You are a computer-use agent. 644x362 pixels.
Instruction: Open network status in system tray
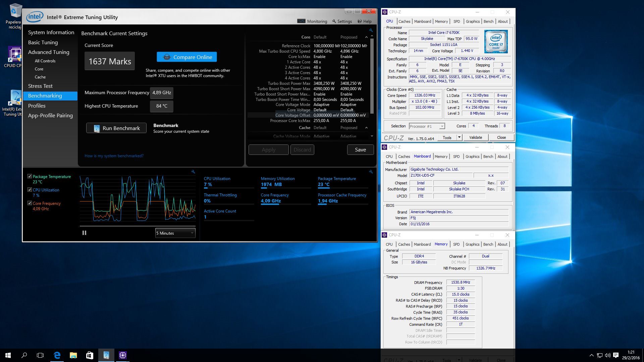pyautogui.click(x=599, y=355)
